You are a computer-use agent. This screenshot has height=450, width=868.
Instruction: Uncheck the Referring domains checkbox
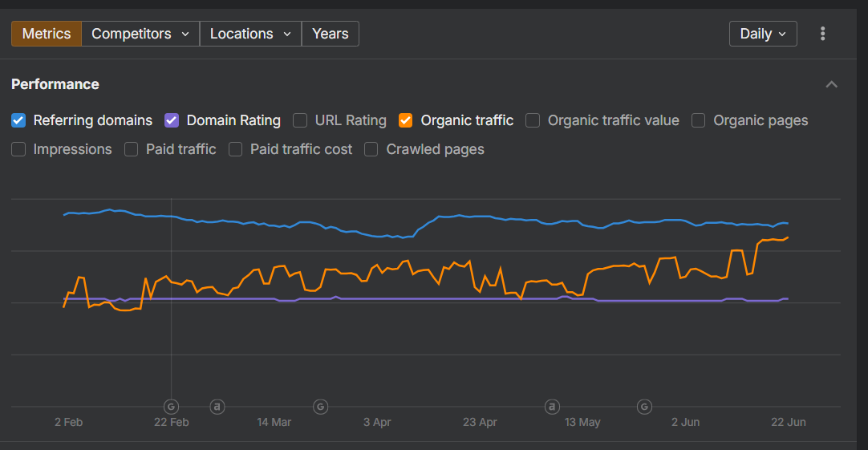pyautogui.click(x=18, y=120)
